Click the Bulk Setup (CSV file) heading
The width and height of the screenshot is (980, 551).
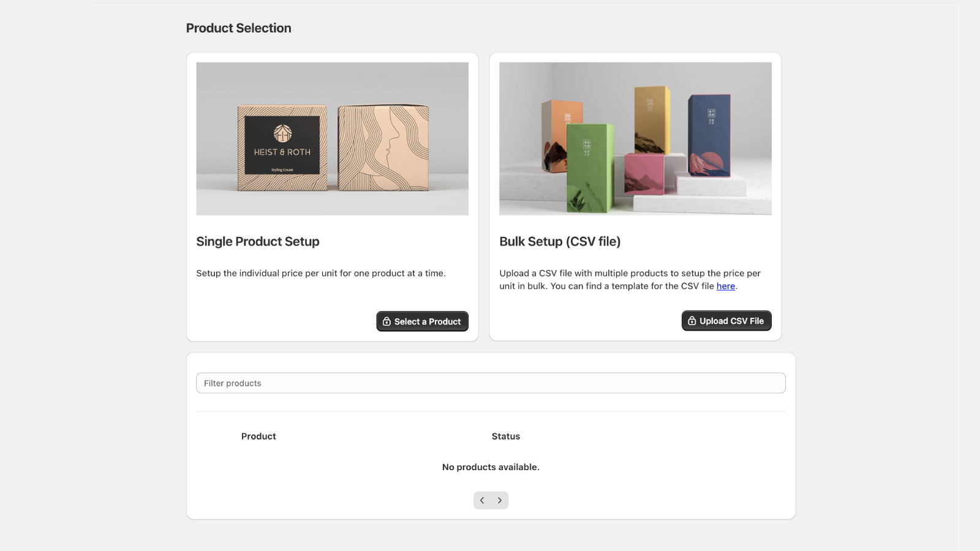[x=560, y=241]
